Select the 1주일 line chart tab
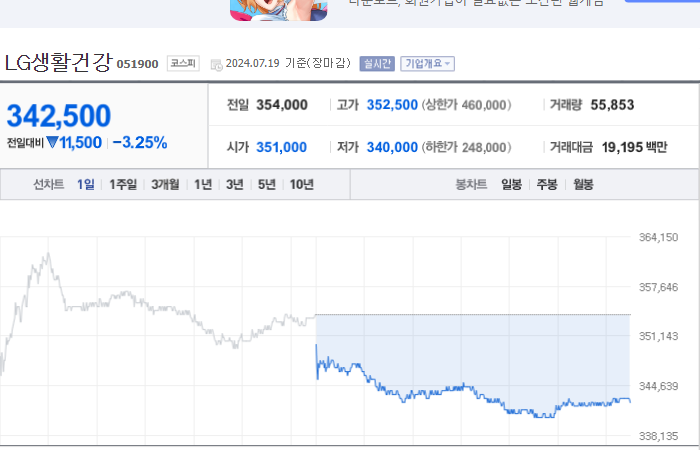 (123, 184)
